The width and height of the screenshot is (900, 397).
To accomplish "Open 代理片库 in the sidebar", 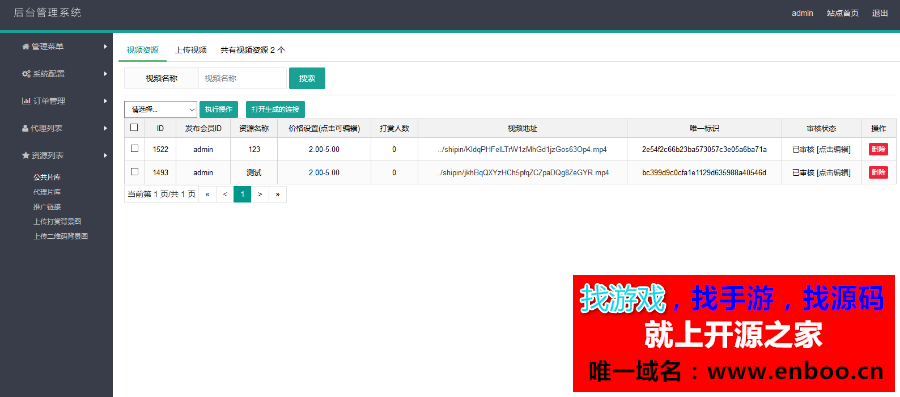I will 47,192.
